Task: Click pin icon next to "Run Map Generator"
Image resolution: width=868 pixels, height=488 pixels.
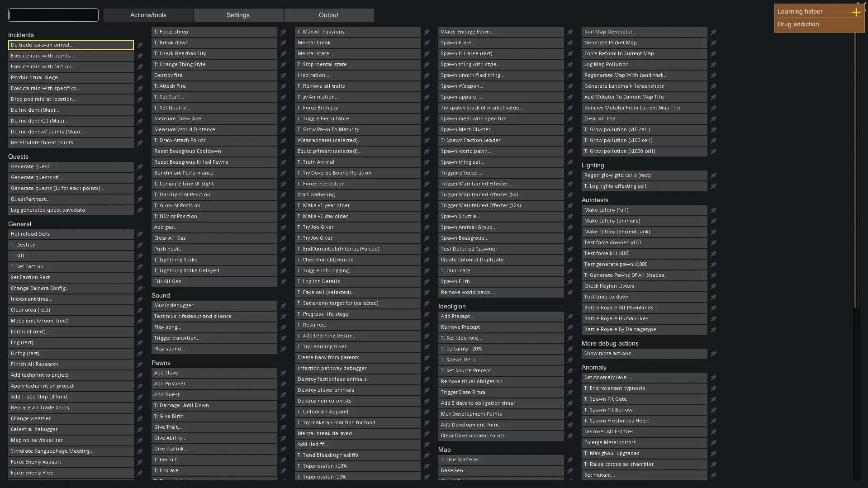Action: [713, 32]
